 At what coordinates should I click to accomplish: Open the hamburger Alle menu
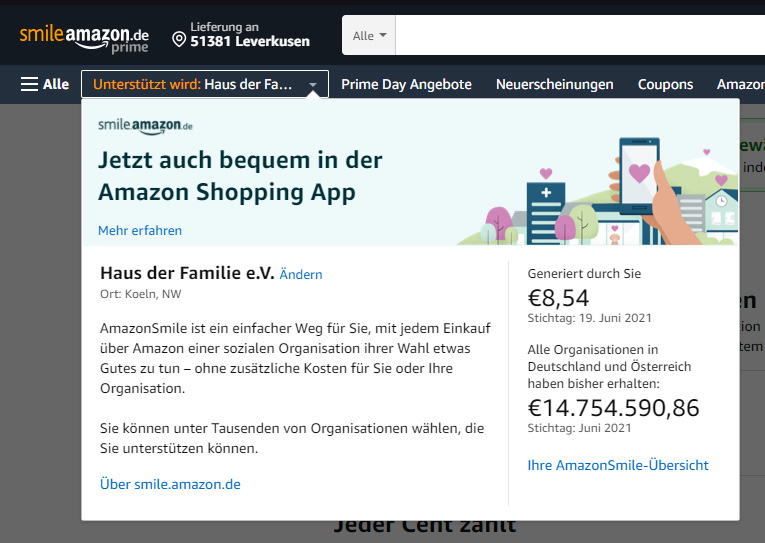[x=45, y=84]
